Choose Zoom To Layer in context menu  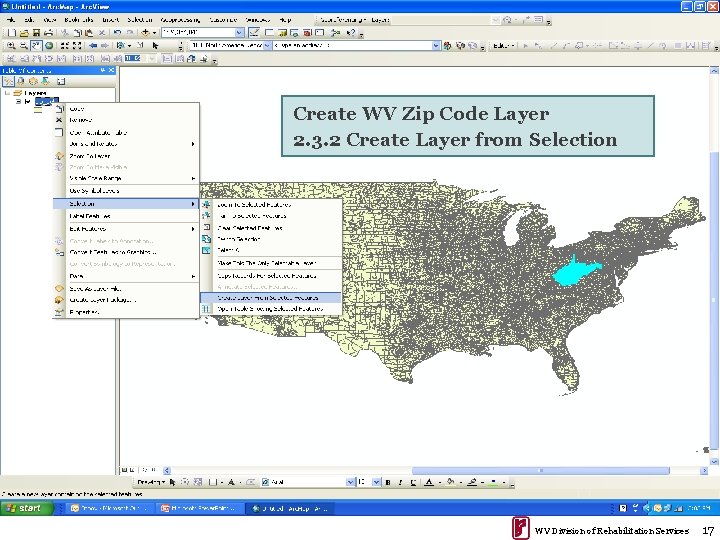(x=126, y=156)
